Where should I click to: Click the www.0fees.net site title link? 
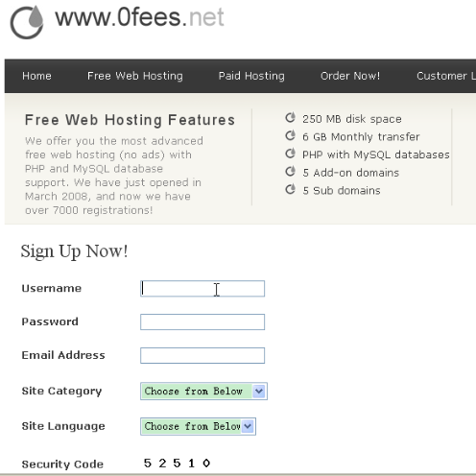click(x=139, y=17)
